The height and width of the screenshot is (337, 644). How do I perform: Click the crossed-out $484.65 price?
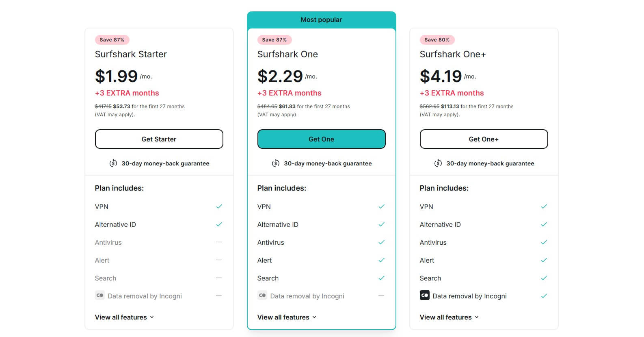click(x=268, y=106)
